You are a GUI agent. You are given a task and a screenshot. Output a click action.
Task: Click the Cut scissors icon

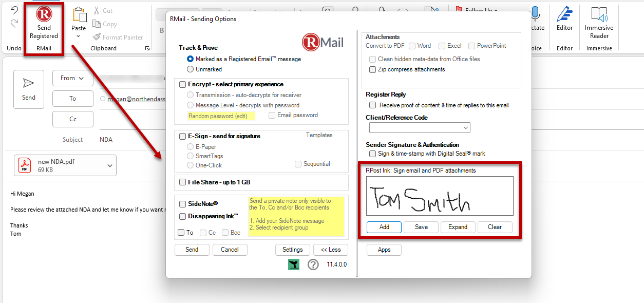97,10
